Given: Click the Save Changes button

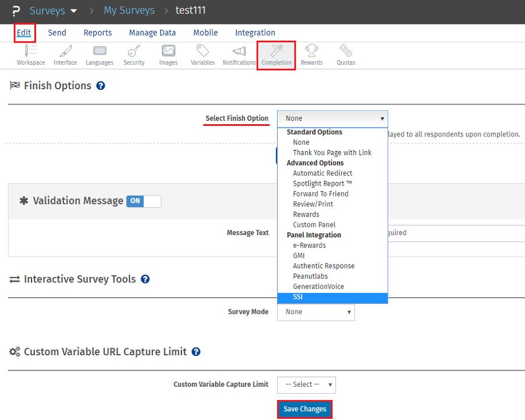Looking at the screenshot, I should coord(304,409).
